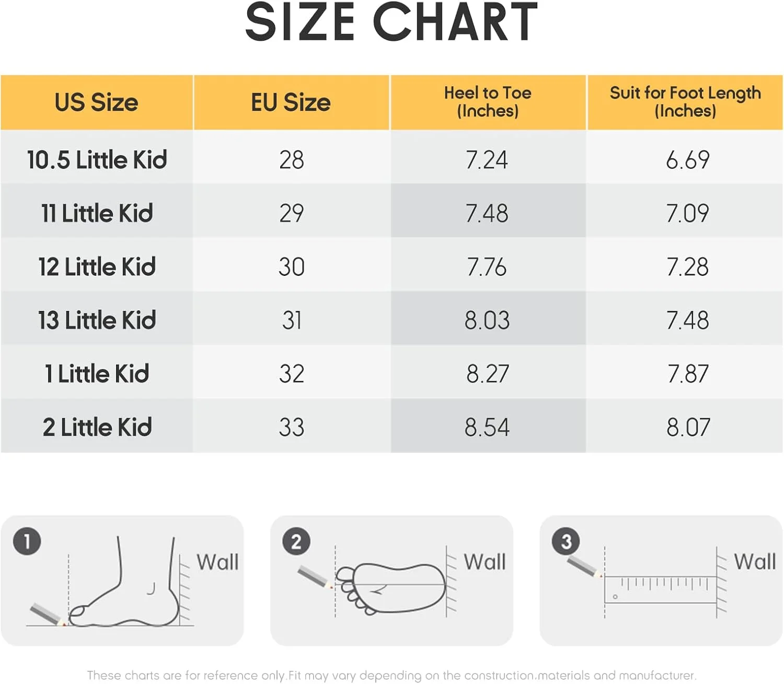Click the pencil beside the footprint's toes

pyautogui.click(x=315, y=577)
